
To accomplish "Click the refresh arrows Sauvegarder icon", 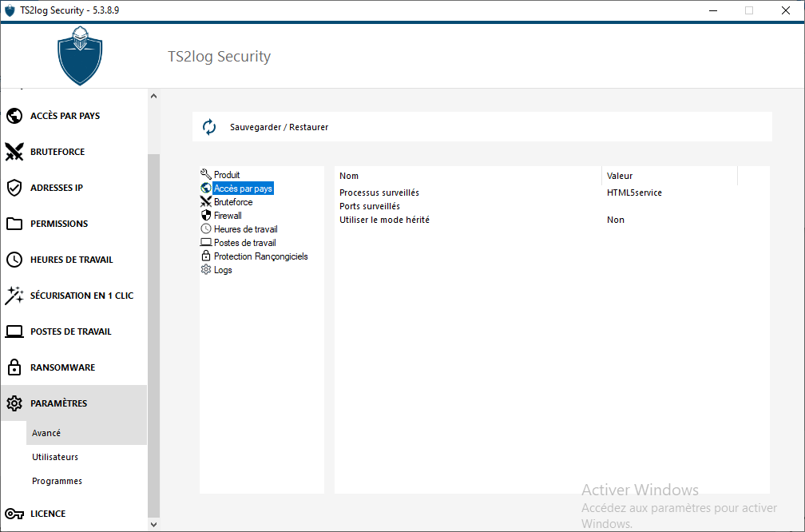I will [x=209, y=127].
